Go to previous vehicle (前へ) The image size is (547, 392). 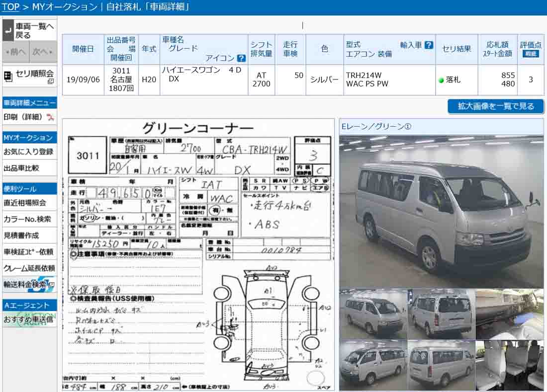tap(16, 52)
